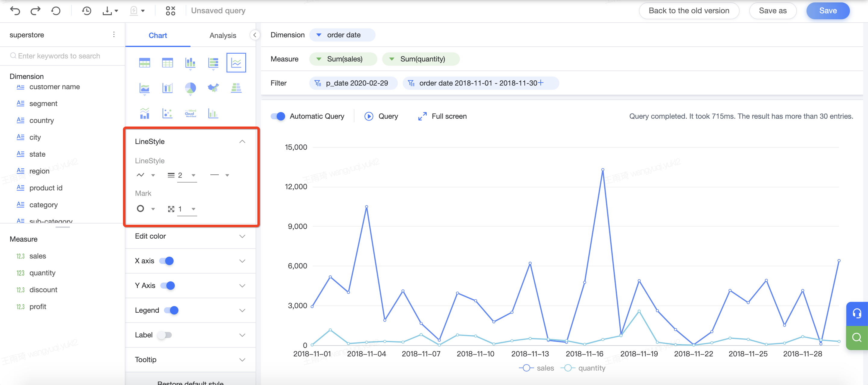868x385 pixels.
Task: Toggle the Y Axis switch
Action: 168,286
